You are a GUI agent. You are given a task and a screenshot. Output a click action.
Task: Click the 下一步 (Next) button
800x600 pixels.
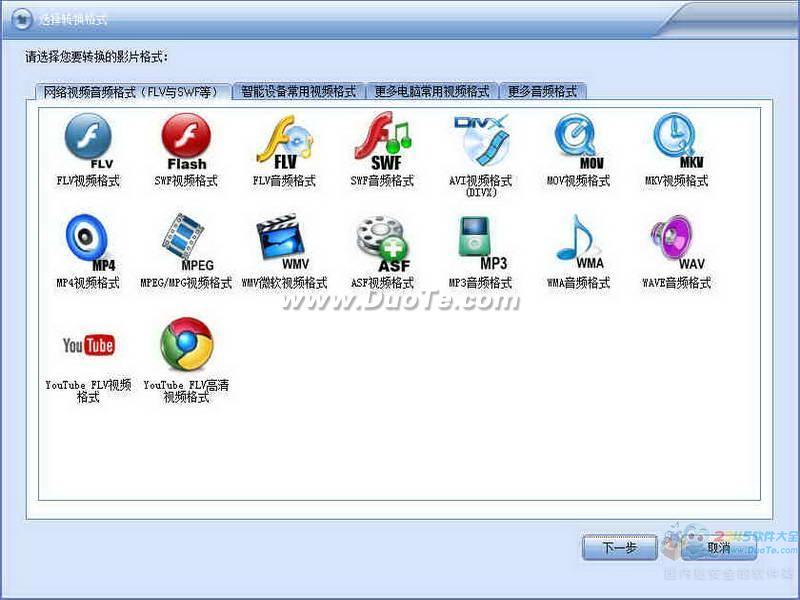[x=619, y=547]
